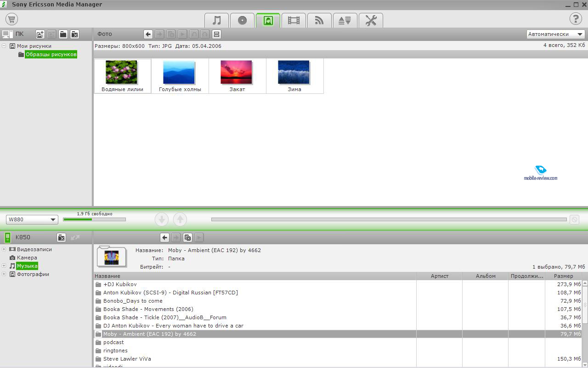The height and width of the screenshot is (368, 588).
Task: Sort by the Размер column header
Action: pos(564,276)
